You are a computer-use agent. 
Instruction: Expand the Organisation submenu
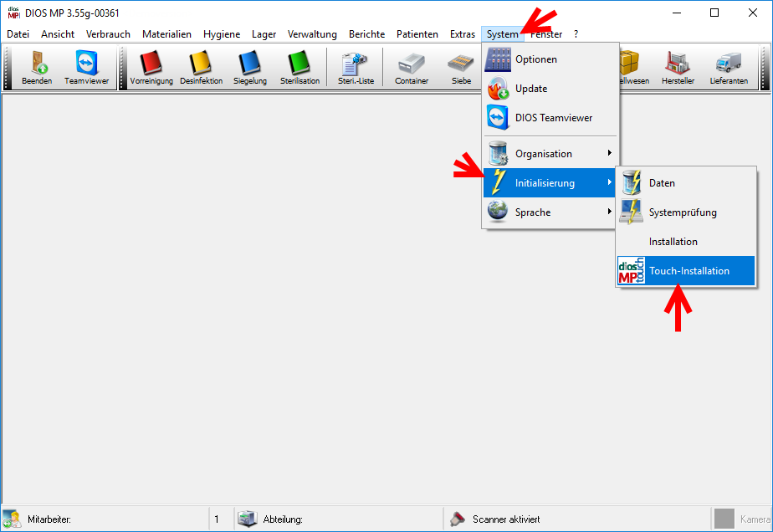pyautogui.click(x=550, y=154)
